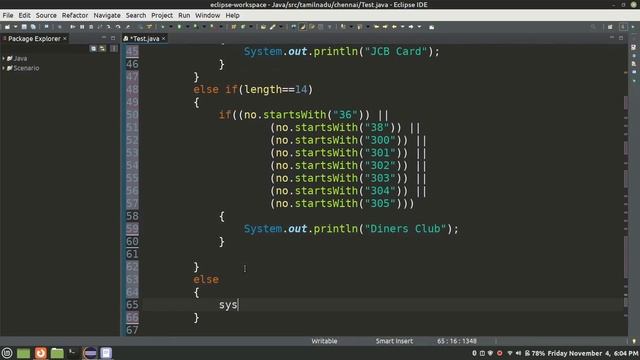The width and height of the screenshot is (640, 360).
Task: Open the Edit menu
Action: 24,16
